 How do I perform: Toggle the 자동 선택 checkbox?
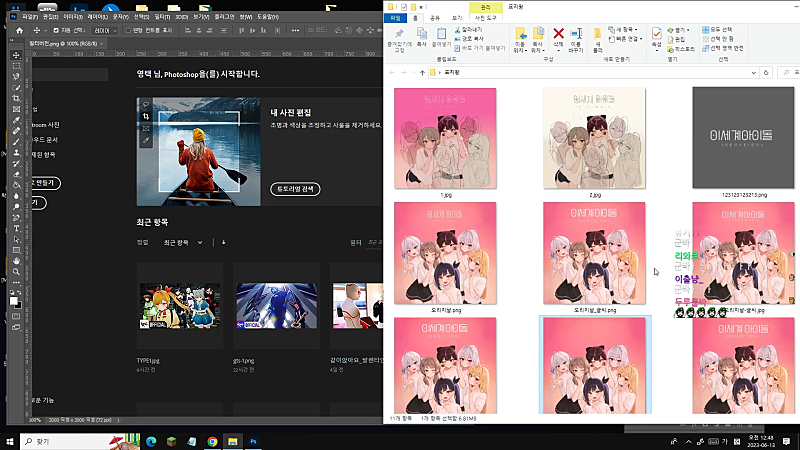[x=56, y=32]
